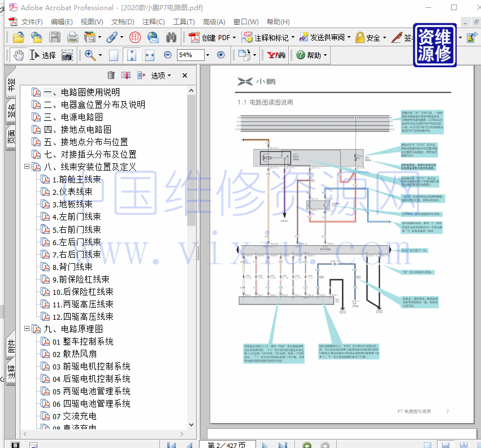Open the zoom percentage dropdown arrow

(x=207, y=55)
